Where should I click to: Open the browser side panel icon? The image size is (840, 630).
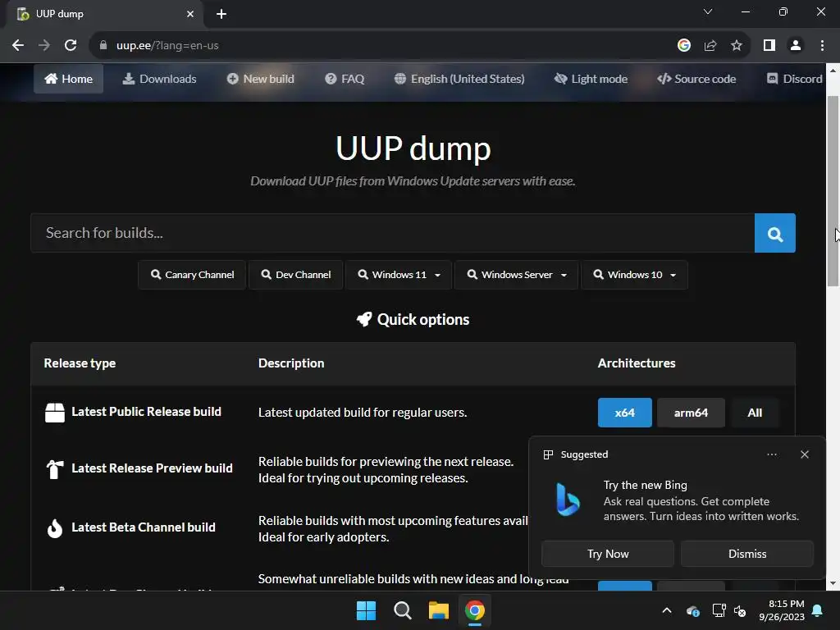769,46
